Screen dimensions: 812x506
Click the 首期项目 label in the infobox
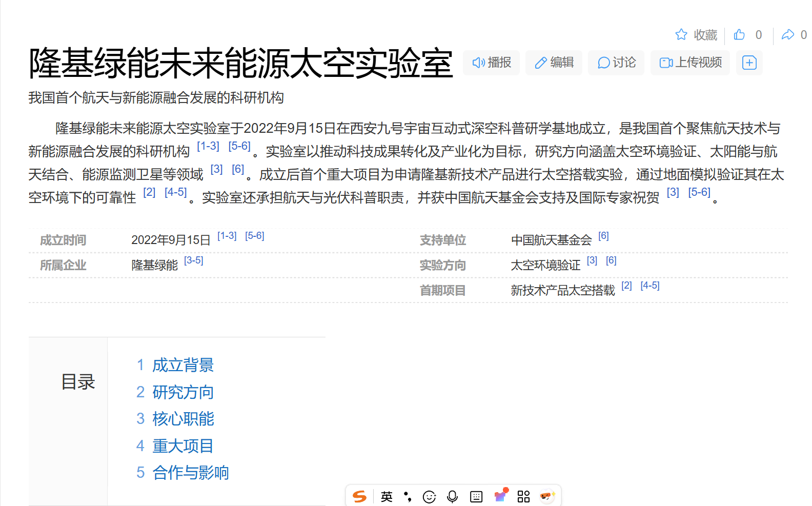443,291
